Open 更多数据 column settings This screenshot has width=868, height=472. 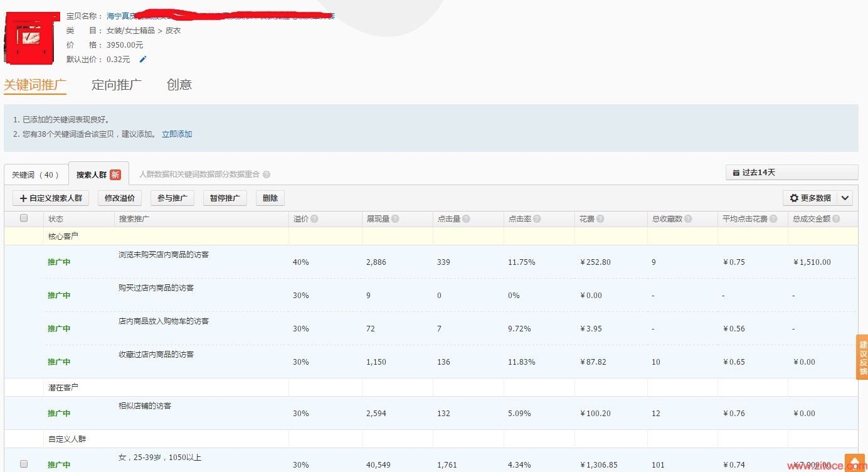point(810,198)
